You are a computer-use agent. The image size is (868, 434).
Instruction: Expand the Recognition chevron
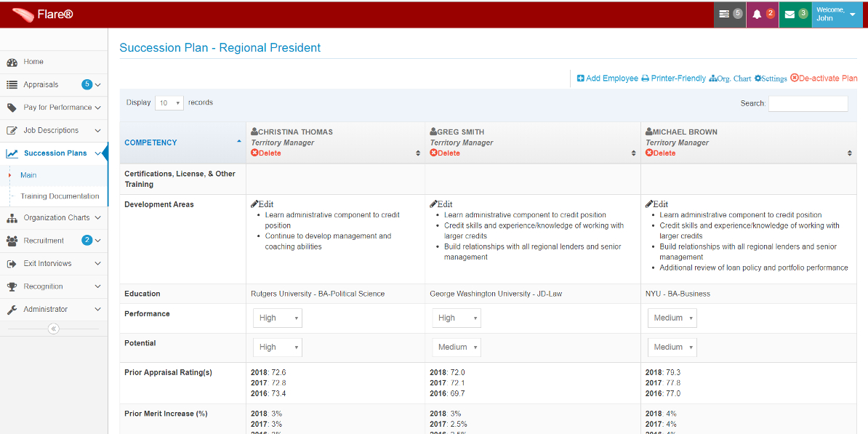click(x=98, y=286)
